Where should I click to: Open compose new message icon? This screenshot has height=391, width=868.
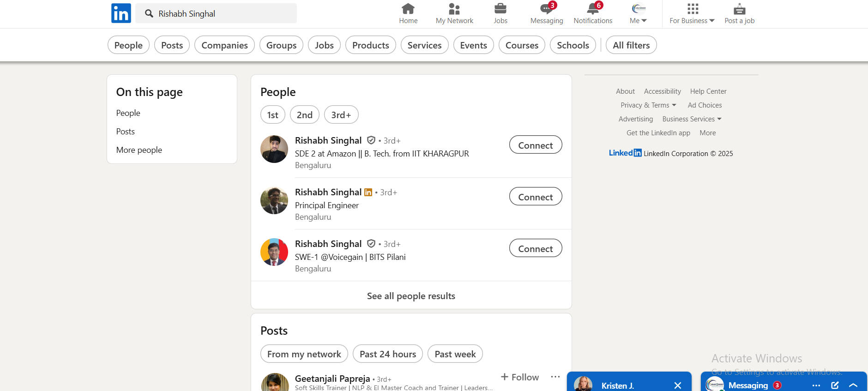pyautogui.click(x=835, y=385)
